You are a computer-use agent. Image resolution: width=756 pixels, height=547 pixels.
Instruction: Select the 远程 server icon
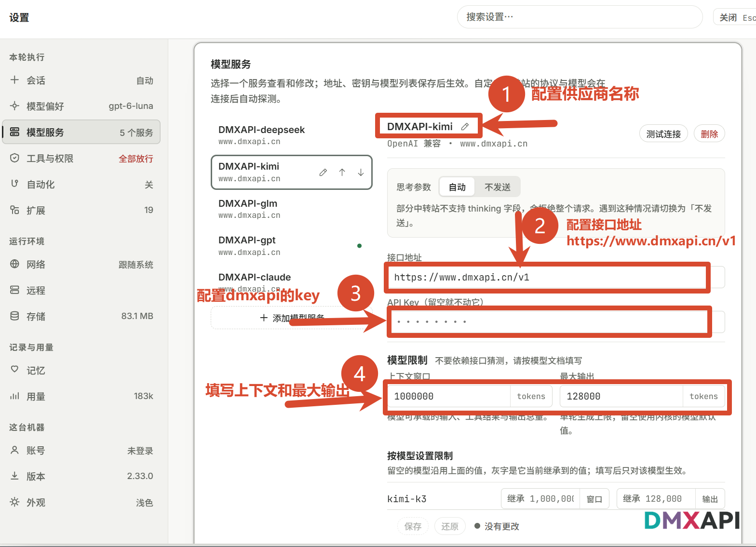pyautogui.click(x=15, y=290)
